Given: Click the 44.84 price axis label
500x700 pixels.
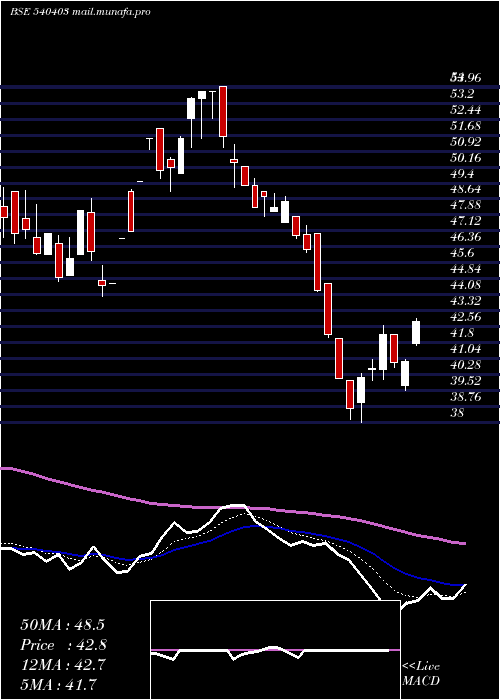Looking at the screenshot, I should (x=465, y=269).
